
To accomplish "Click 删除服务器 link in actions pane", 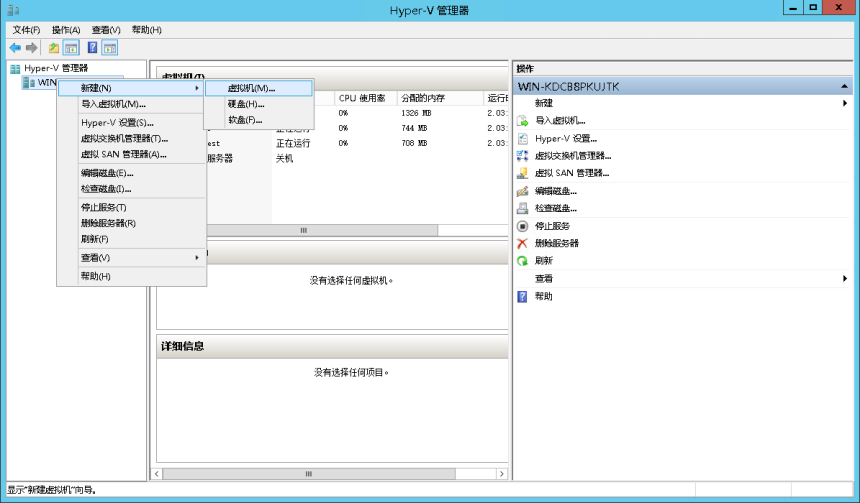I will pos(557,244).
